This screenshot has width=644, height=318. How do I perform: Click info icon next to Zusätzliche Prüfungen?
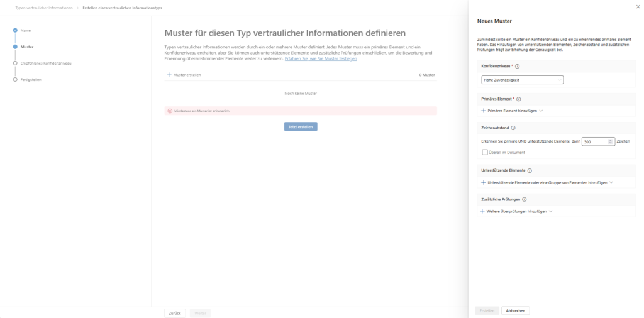(x=525, y=199)
